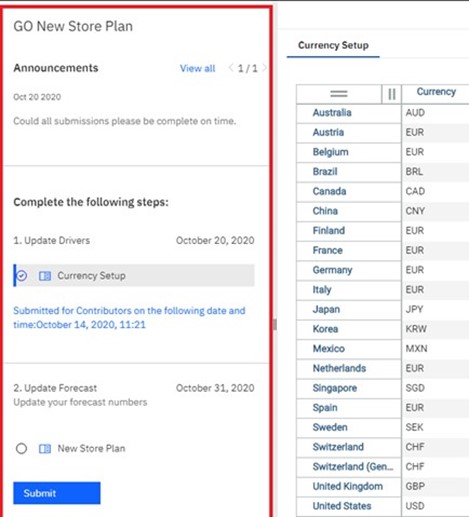Click the panel splitter handle
Screen dimensions: 469x517
(275, 324)
